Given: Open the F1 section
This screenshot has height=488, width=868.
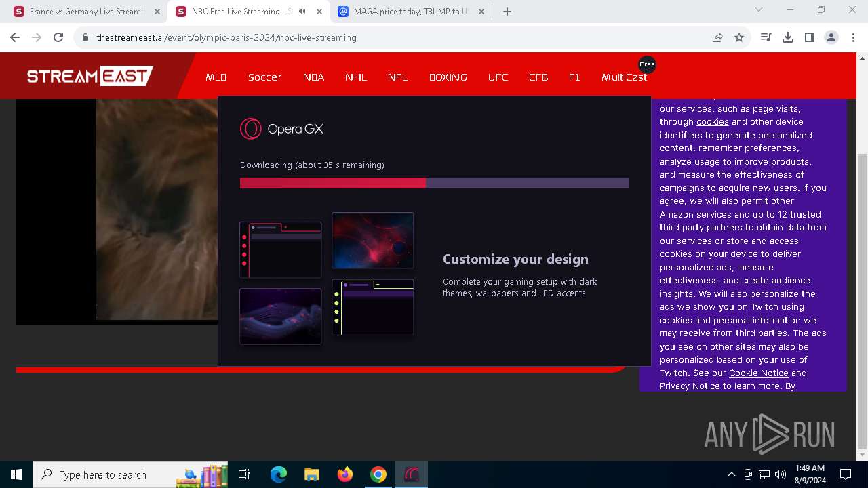Looking at the screenshot, I should pos(574,77).
